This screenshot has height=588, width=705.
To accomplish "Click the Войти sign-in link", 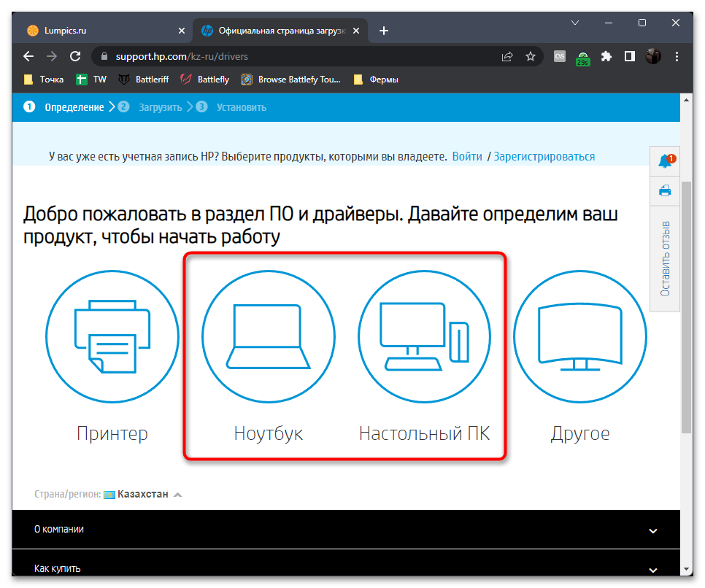I will [x=466, y=156].
